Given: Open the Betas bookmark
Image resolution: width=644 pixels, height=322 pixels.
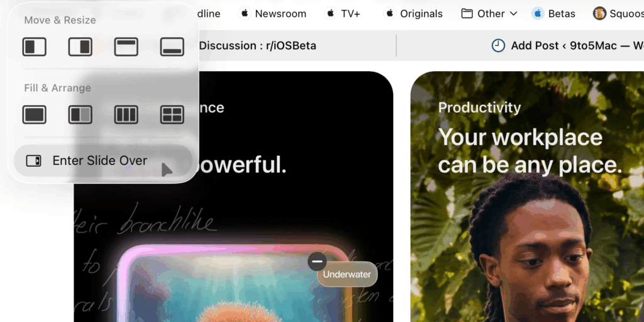Looking at the screenshot, I should click(553, 13).
